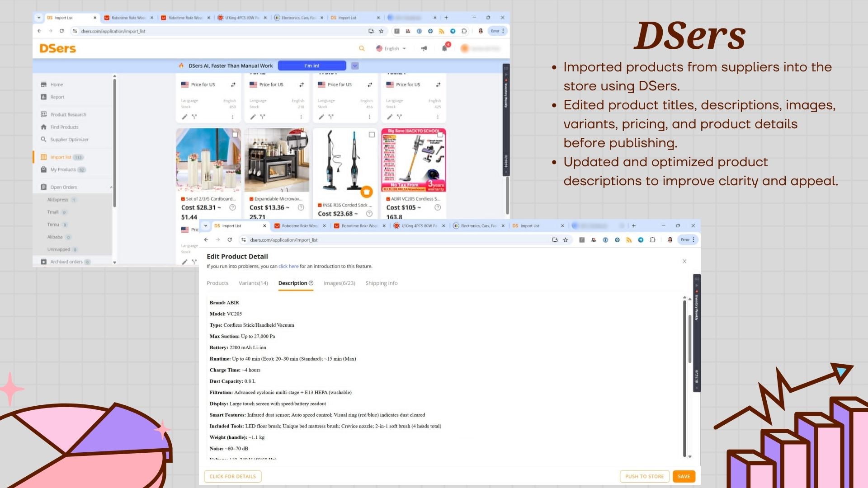The width and height of the screenshot is (868, 488).
Task: Click the install app icon in DSers header window
Action: 371,31
